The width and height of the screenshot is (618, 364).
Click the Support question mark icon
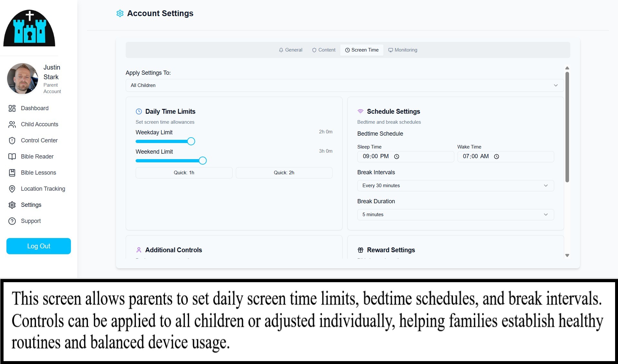click(12, 221)
